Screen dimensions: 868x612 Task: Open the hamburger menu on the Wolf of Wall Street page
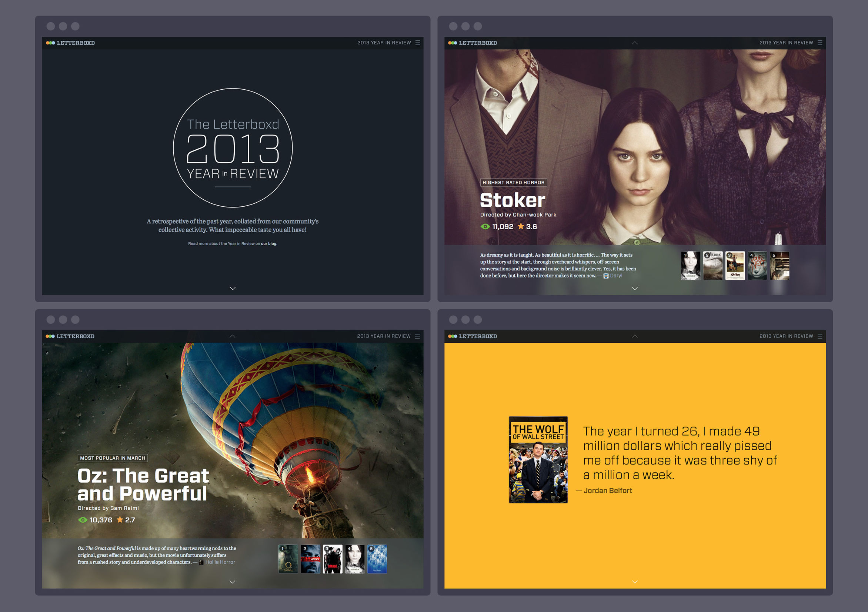click(819, 336)
